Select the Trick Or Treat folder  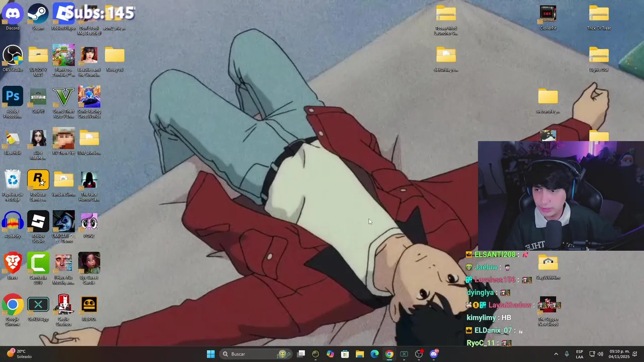pos(599,17)
